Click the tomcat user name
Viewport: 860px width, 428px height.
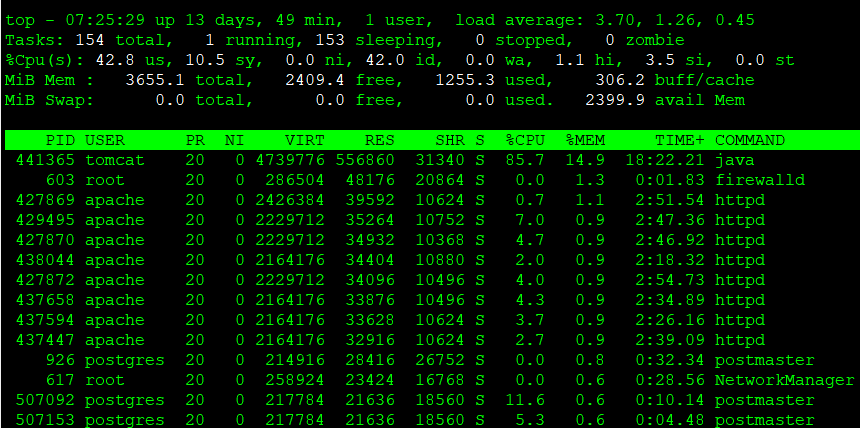click(115, 160)
